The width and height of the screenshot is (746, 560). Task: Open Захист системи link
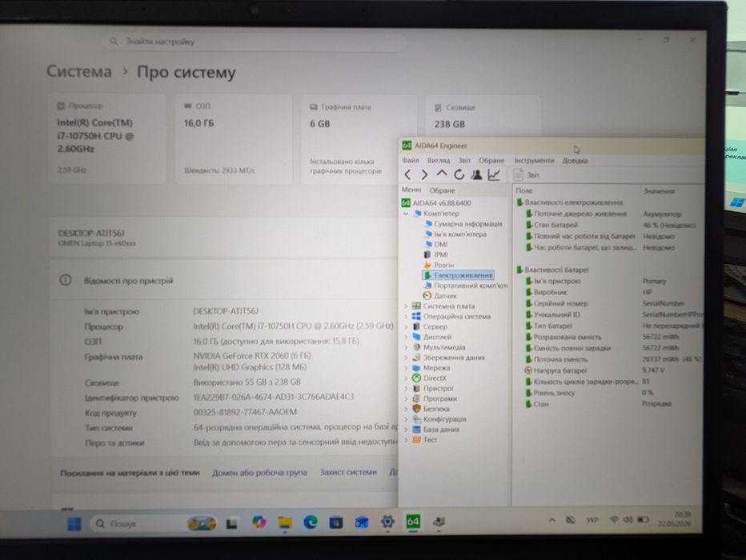pyautogui.click(x=348, y=472)
